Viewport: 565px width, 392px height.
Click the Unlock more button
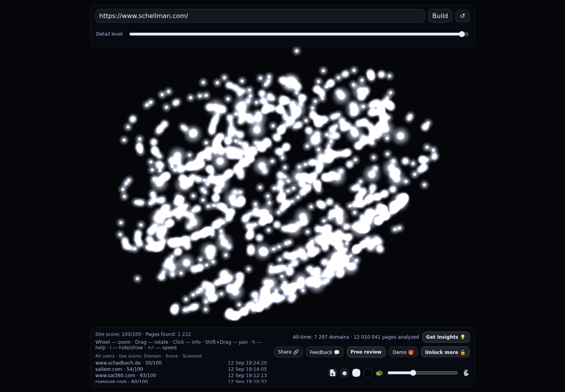point(445,352)
